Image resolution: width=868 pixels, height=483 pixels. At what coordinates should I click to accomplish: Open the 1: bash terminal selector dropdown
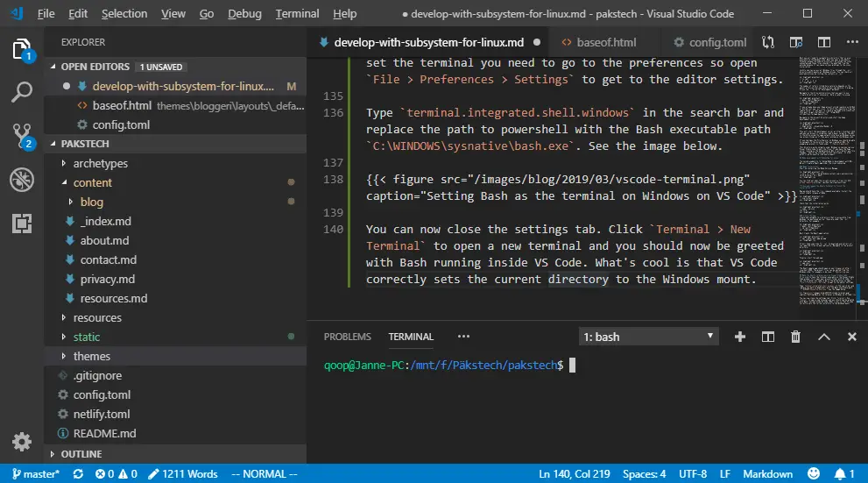649,337
